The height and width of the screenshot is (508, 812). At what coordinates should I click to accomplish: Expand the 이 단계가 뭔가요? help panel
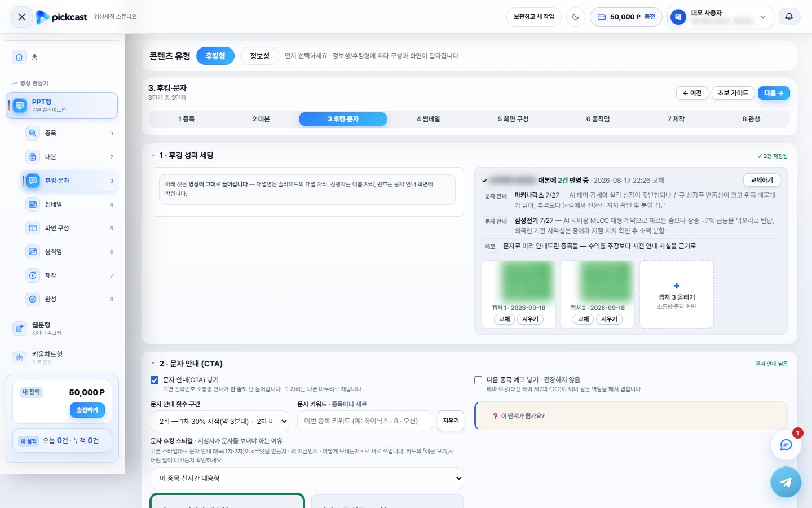[x=631, y=416]
